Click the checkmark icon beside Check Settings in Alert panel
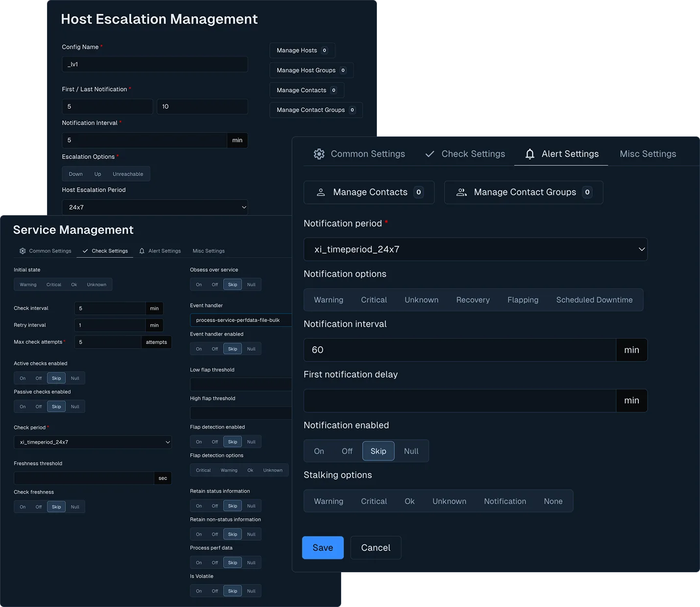Screen dimensions: 700x607 (430, 154)
